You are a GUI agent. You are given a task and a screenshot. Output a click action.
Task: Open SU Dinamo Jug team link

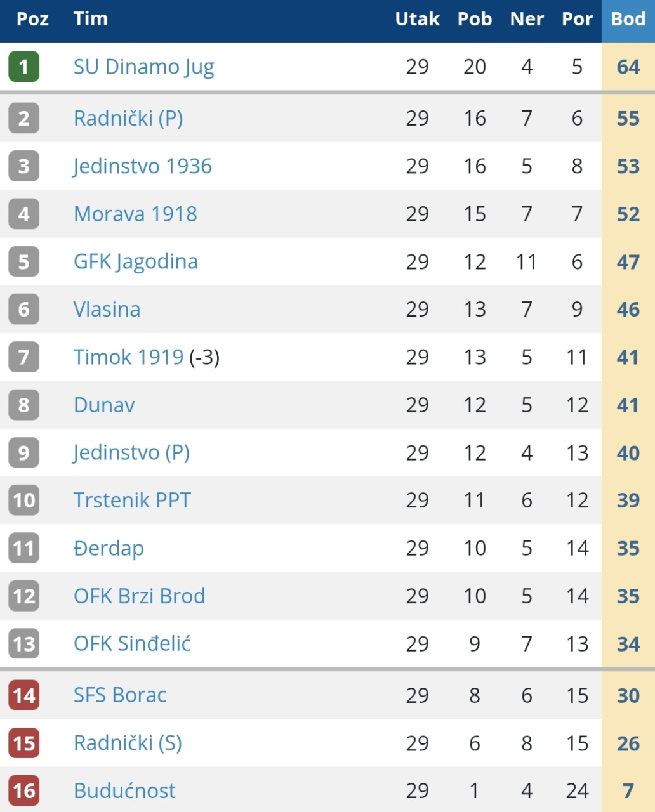(144, 67)
